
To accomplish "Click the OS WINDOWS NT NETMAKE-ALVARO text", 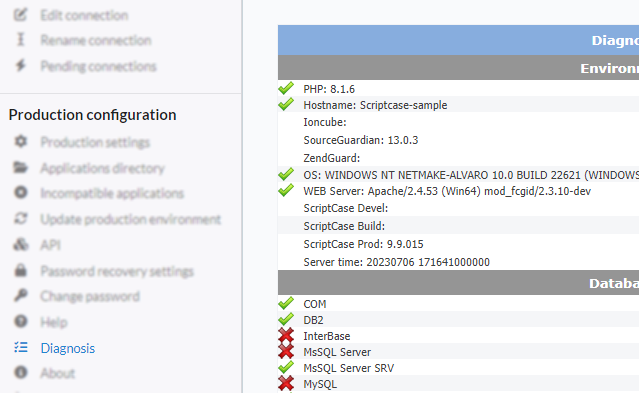I will 471,175.
